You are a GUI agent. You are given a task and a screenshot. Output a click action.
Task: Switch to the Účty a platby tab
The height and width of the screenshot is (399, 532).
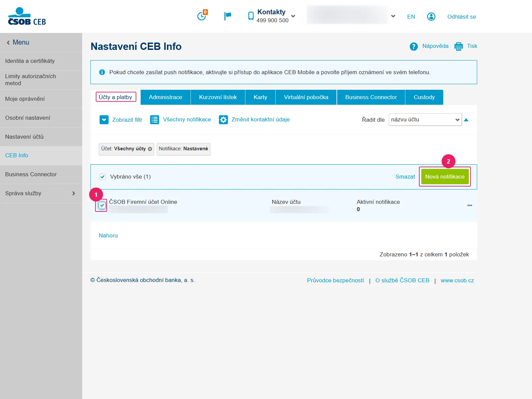[115, 97]
